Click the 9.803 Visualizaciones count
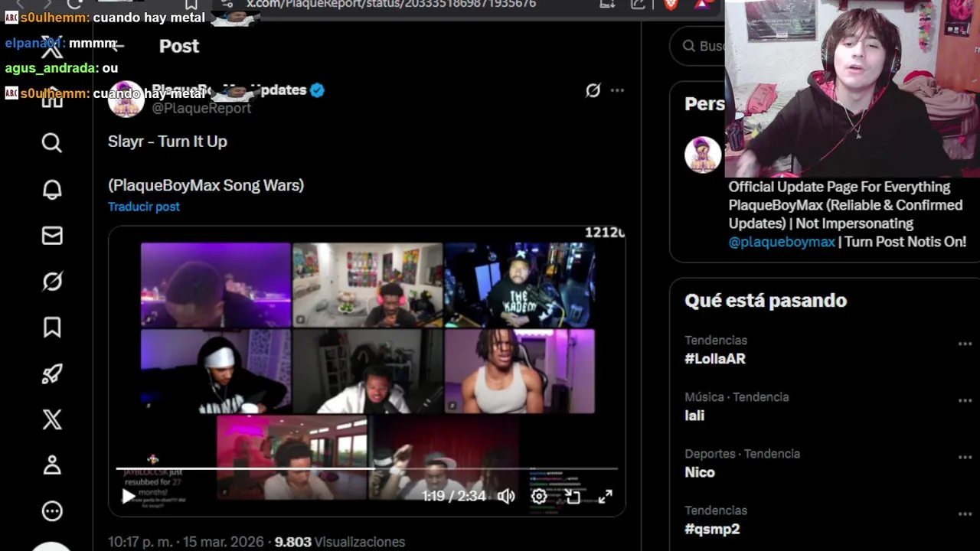Screen dimensions: 980x551 [x=340, y=542]
